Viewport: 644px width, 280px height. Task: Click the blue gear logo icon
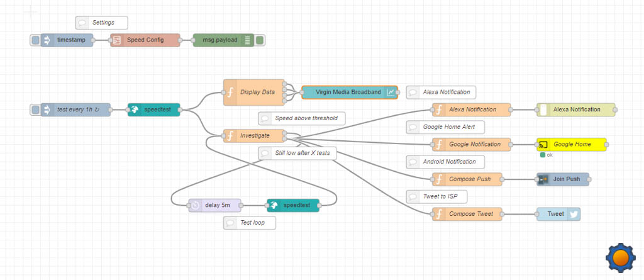click(621, 257)
